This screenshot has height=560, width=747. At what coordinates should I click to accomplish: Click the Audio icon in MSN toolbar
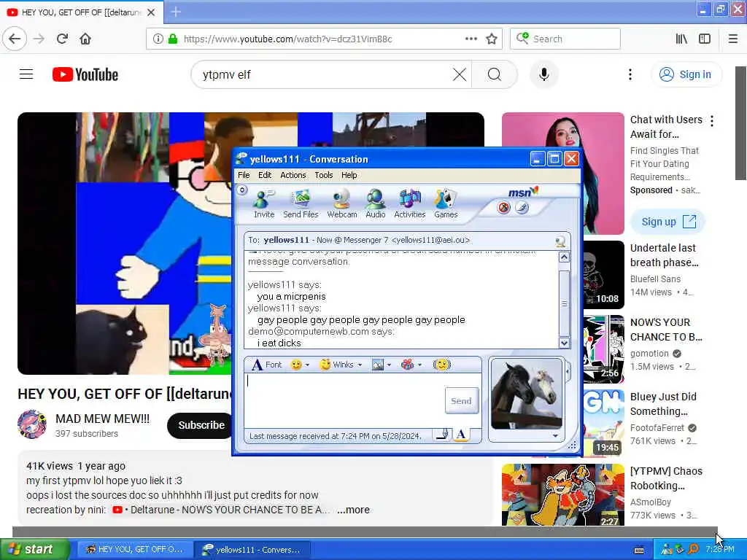376,204
